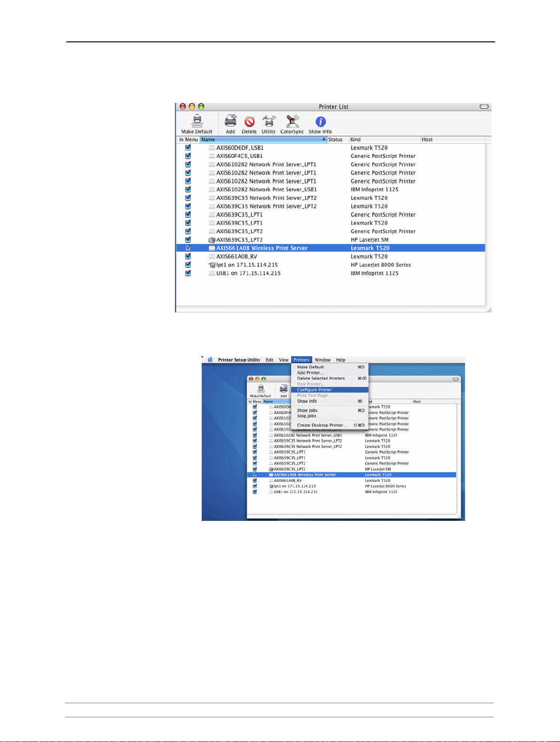
Task: Click printer icon of AXIS661A08 Wireless Print Server, upper list
Action: click(x=212, y=248)
